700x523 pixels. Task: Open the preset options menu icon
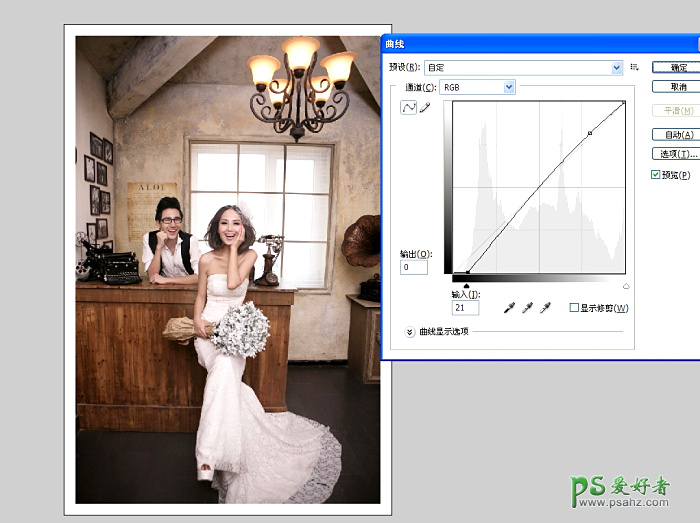click(x=634, y=67)
